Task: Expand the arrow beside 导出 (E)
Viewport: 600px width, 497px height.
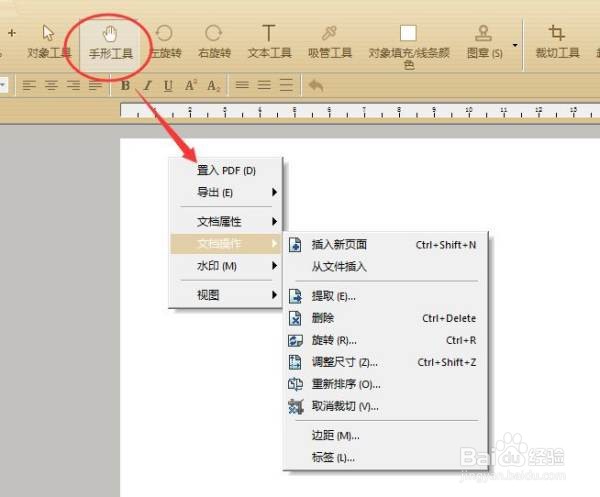Action: click(x=274, y=192)
